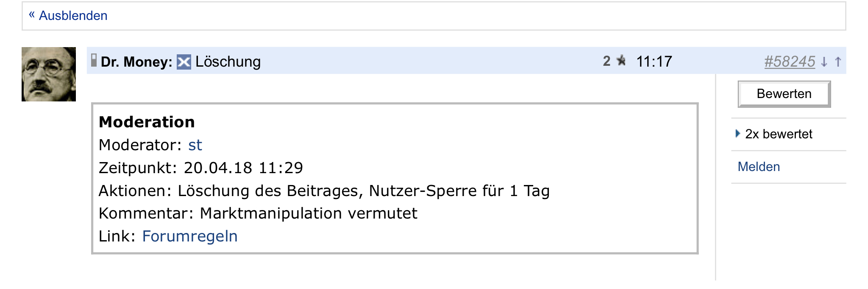Report the post via Melden
868x289 pixels.
(x=759, y=167)
